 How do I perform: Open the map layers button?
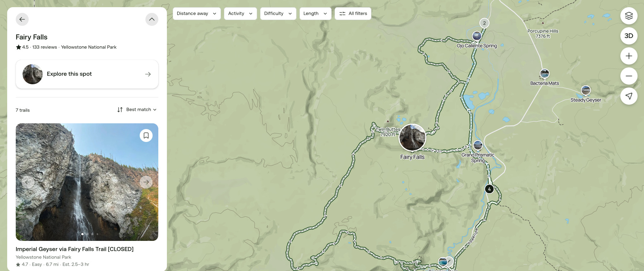click(629, 16)
